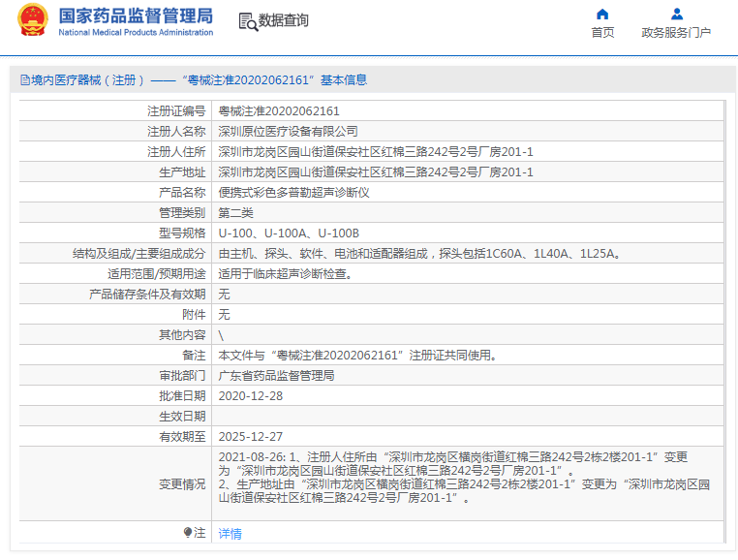738x560 pixels.
Task: Click the approval date 2020-12-28
Action: click(x=251, y=395)
